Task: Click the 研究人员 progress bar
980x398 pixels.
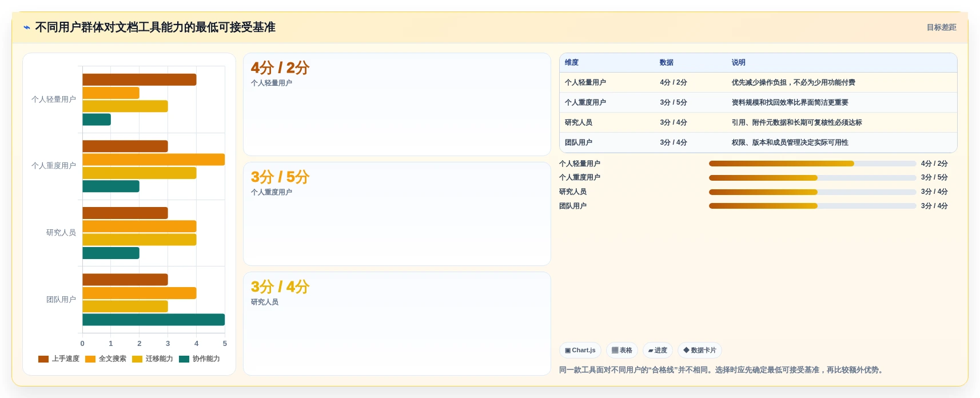Action: pos(812,192)
